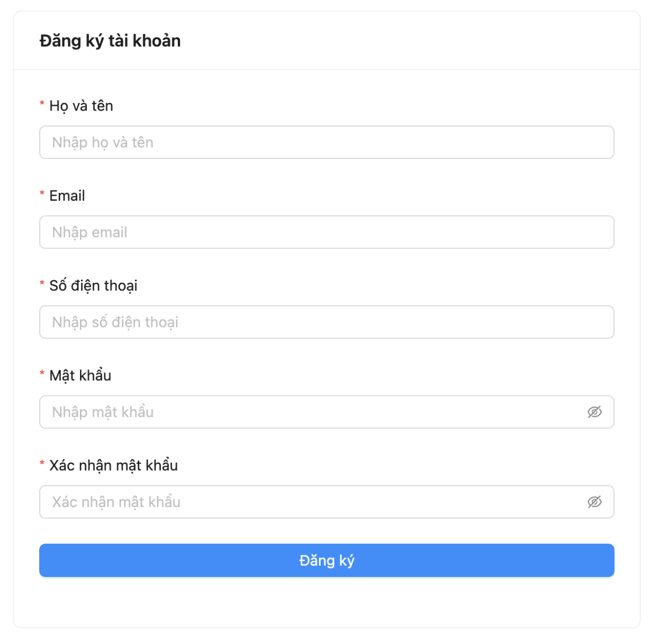Screen dimensions: 659x644
Task: Focus the Nhập họ và tên input
Action: tap(327, 142)
